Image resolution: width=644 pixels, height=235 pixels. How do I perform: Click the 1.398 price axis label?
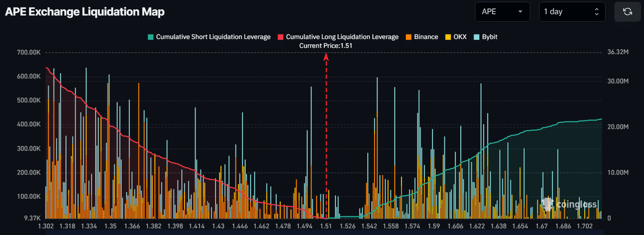pos(176,226)
